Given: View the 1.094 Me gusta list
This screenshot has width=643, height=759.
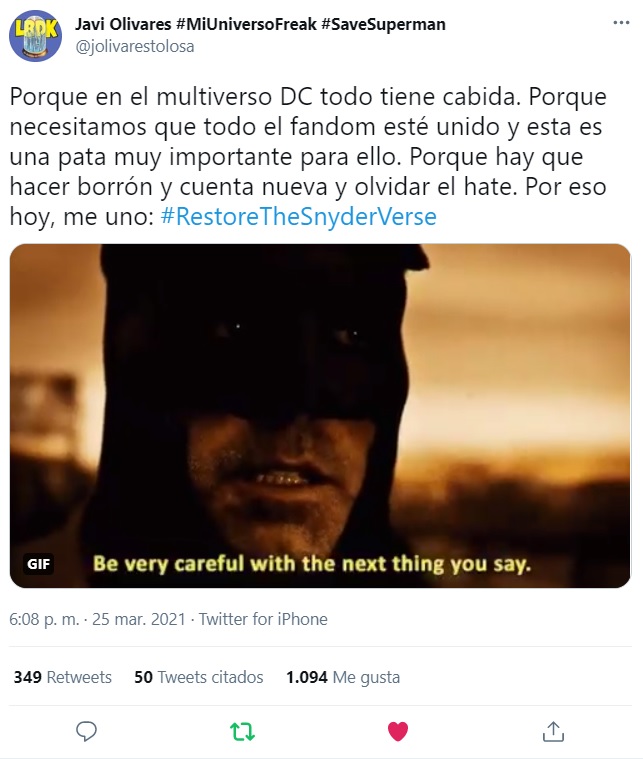Looking at the screenshot, I should (343, 677).
